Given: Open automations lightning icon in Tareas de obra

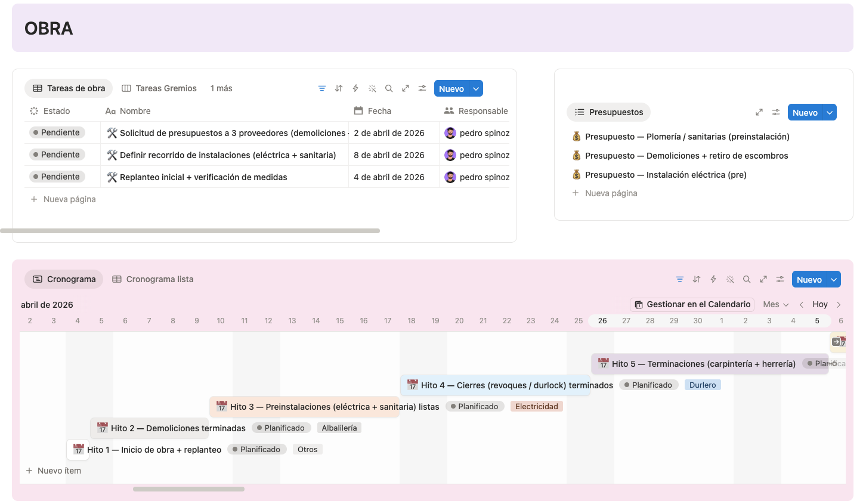Looking at the screenshot, I should pyautogui.click(x=355, y=88).
